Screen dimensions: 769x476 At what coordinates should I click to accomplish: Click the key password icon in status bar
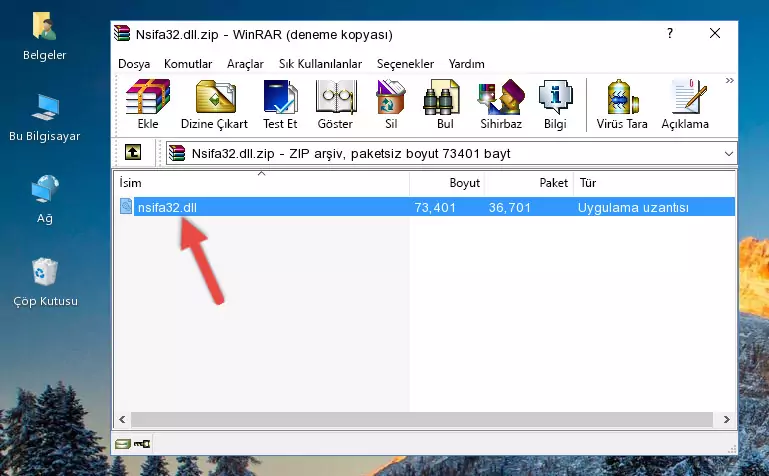coord(142,444)
